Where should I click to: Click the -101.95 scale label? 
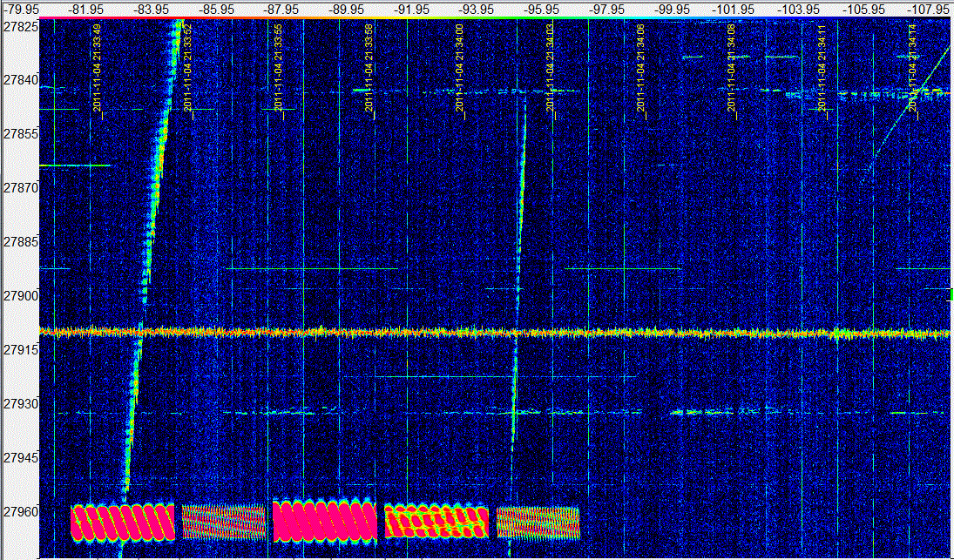pos(734,10)
